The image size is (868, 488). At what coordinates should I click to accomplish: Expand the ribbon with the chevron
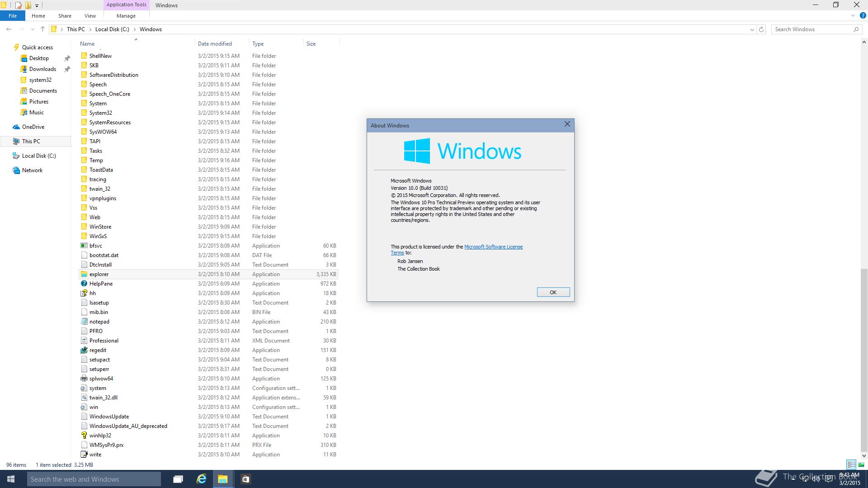tap(853, 16)
